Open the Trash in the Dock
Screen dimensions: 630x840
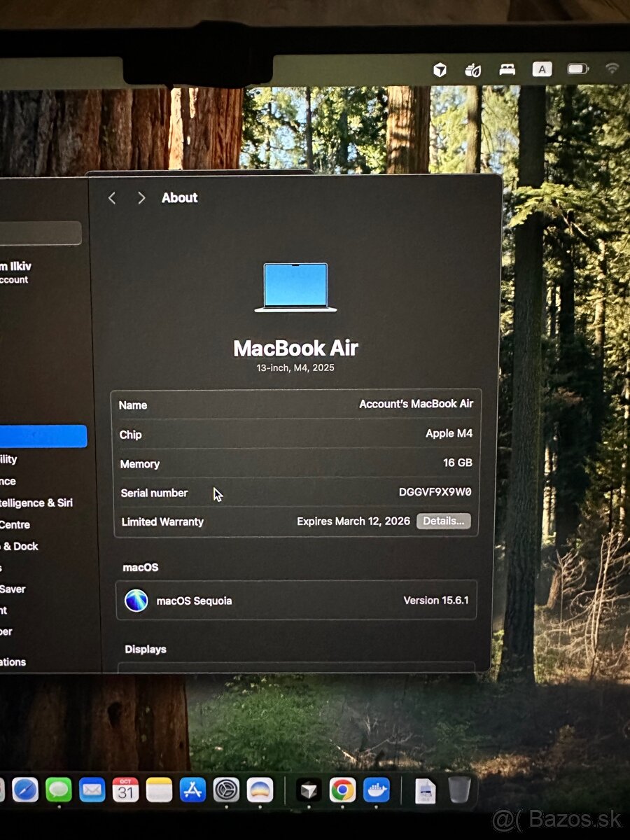[x=459, y=790]
